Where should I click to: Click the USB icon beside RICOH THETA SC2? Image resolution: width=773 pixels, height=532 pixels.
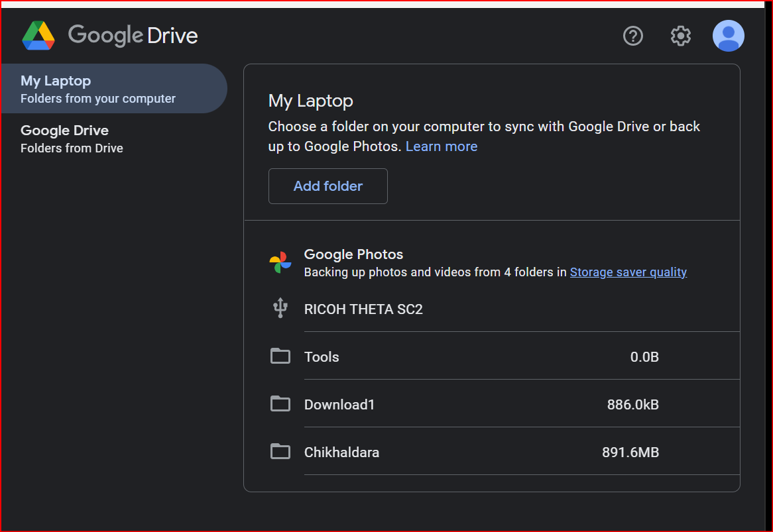tap(280, 309)
